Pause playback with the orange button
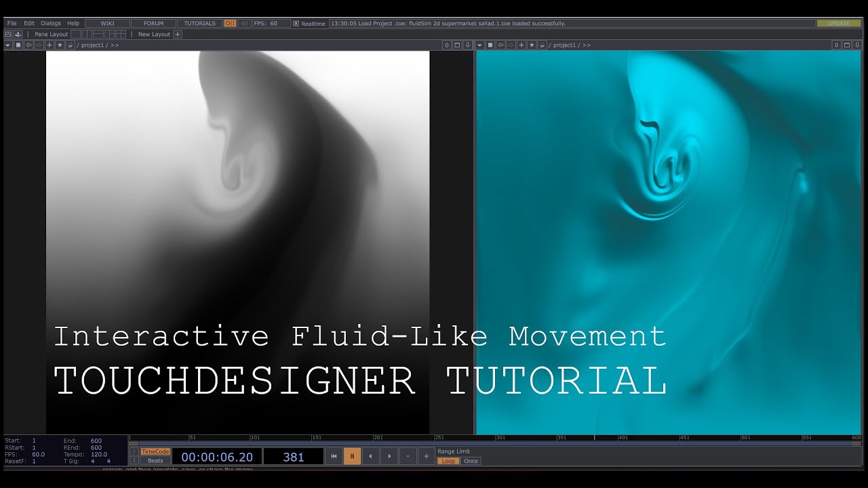Screen dimensions: 868x488 pos(352,456)
